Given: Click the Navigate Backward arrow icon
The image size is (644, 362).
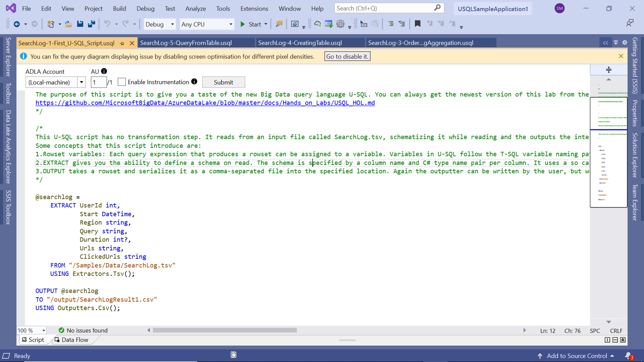Looking at the screenshot, I should 17,24.
